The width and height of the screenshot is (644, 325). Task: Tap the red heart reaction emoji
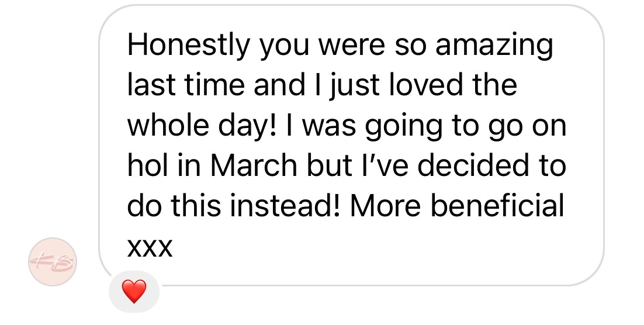coord(134,291)
